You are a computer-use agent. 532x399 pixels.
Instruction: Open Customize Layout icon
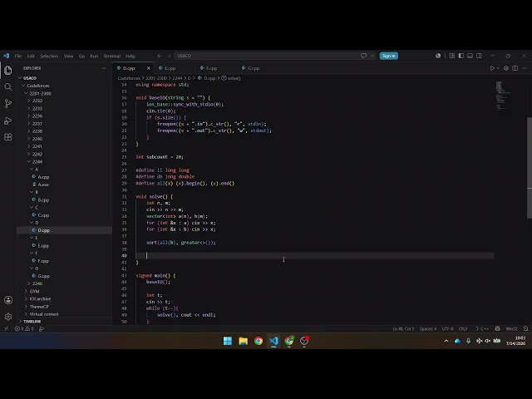452,56
